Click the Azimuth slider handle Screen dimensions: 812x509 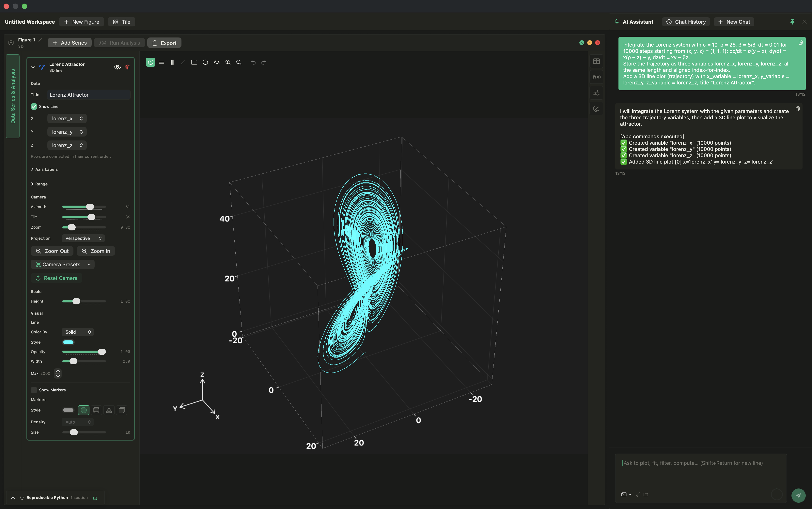(x=90, y=207)
